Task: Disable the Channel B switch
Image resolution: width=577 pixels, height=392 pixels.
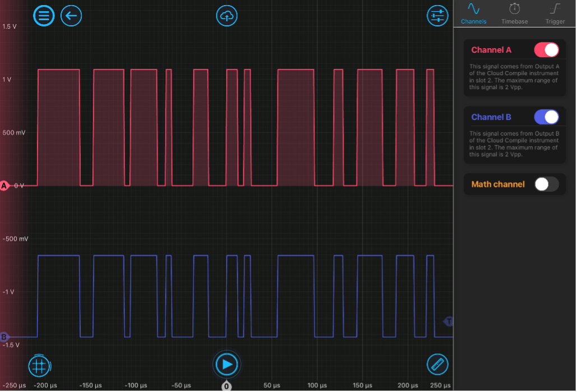Action: click(x=546, y=117)
